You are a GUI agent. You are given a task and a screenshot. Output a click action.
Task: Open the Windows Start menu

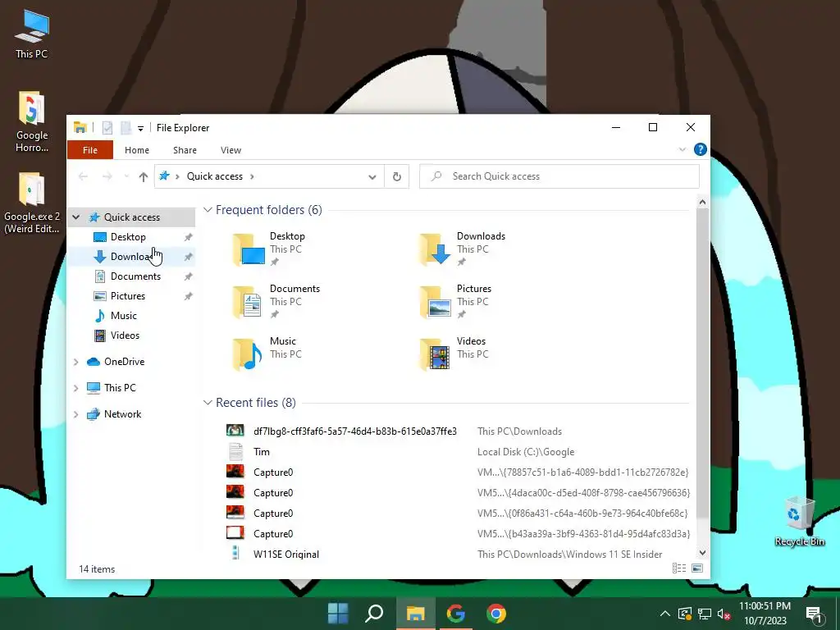coord(338,614)
